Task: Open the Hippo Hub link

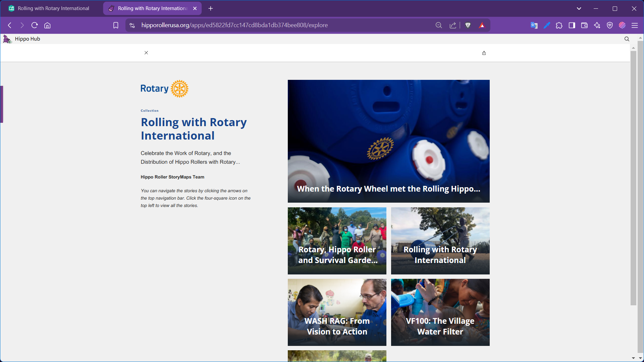Action: coord(28,39)
